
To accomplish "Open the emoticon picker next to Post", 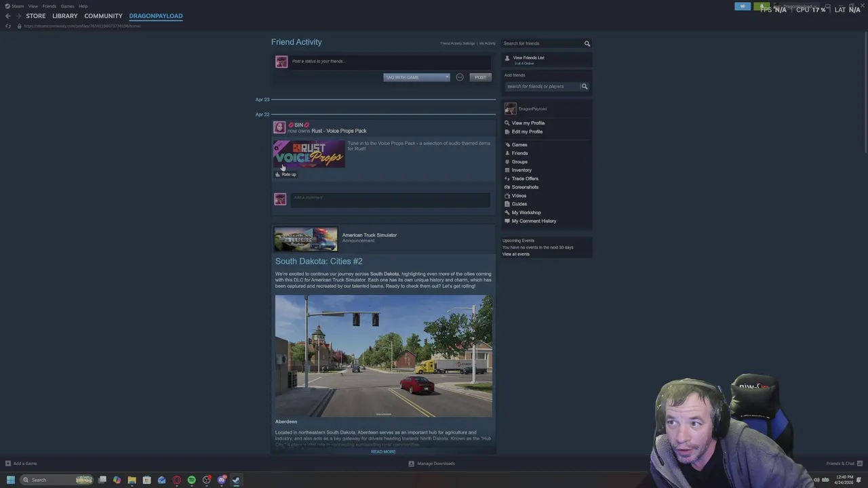I will tap(460, 77).
